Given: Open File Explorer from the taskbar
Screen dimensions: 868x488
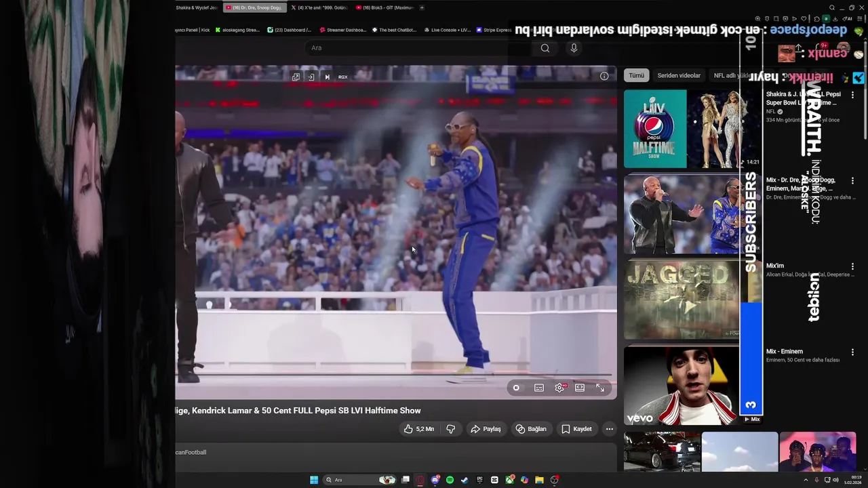Looking at the screenshot, I should click(x=539, y=480).
